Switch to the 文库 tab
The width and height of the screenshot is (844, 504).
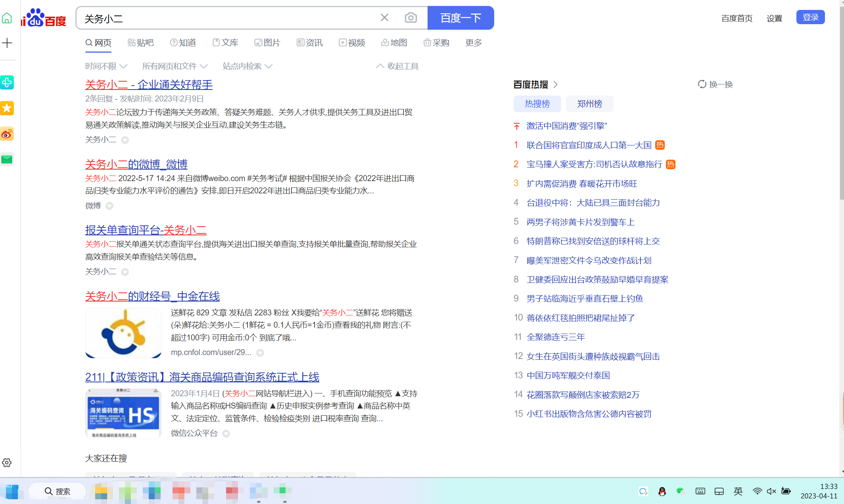click(225, 43)
